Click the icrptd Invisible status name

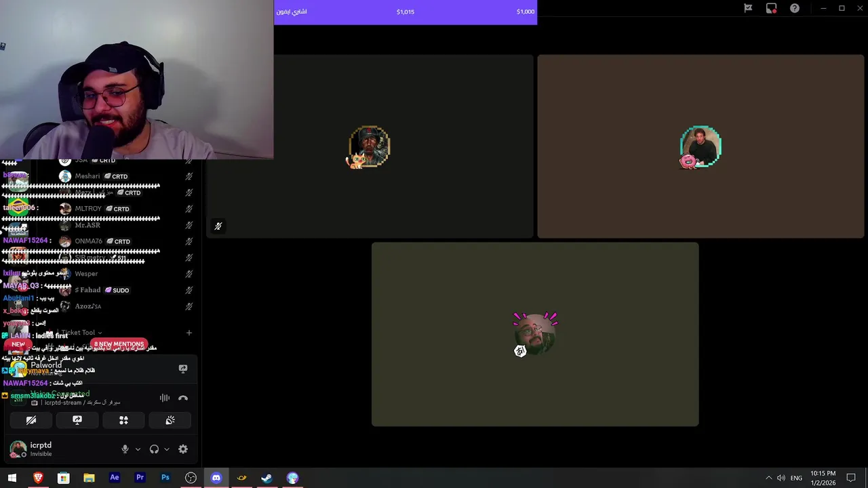pos(41,449)
